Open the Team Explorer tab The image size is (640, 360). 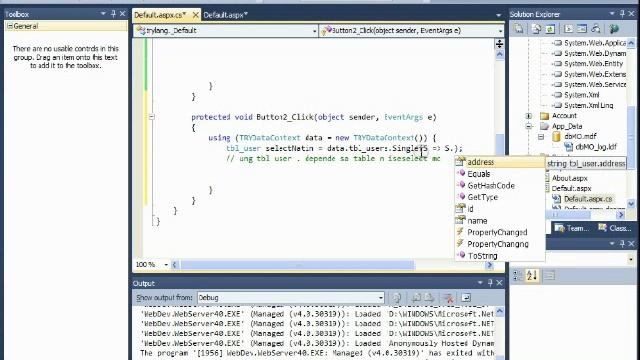(572, 228)
